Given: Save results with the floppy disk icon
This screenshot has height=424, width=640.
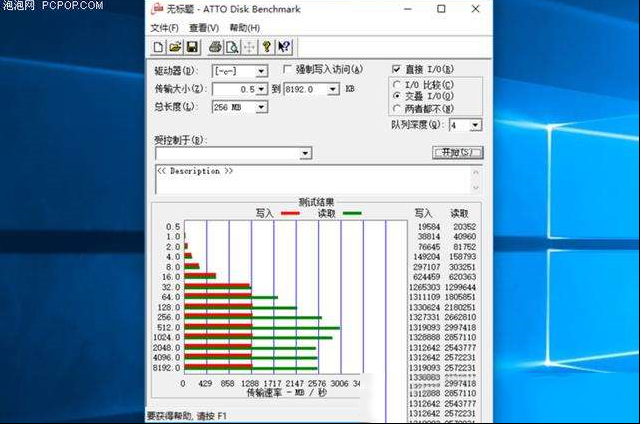Looking at the screenshot, I should coord(192,47).
